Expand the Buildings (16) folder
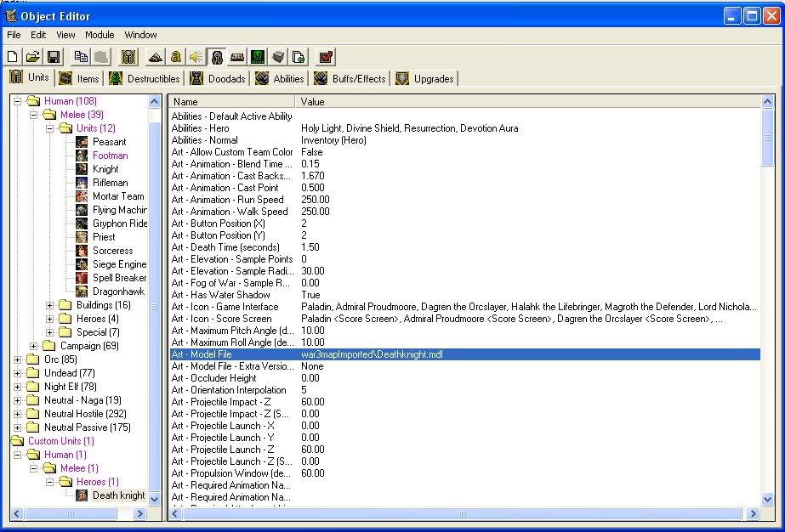Image resolution: width=785 pixels, height=532 pixels. (49, 305)
